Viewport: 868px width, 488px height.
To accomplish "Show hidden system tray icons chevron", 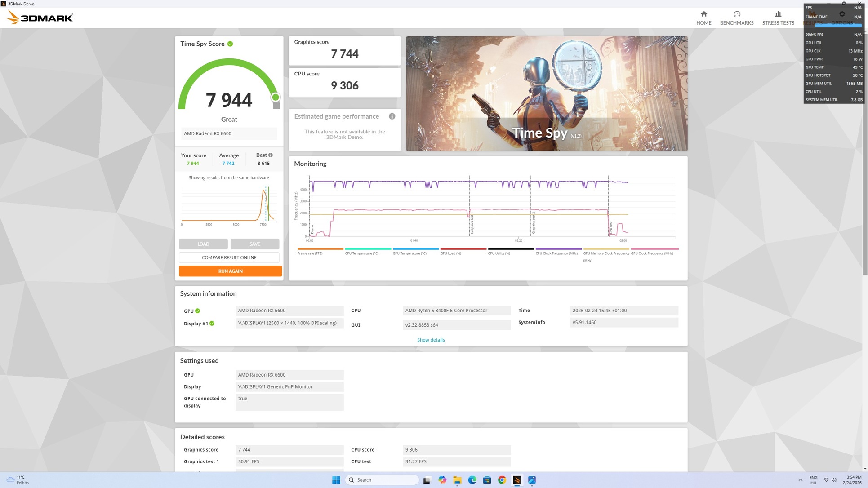I will coord(800,480).
